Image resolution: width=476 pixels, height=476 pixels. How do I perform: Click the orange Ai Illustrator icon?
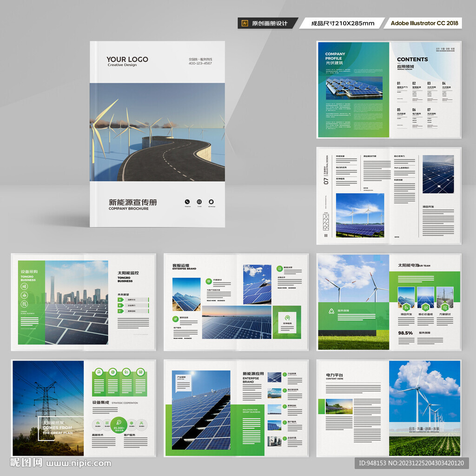245,23
